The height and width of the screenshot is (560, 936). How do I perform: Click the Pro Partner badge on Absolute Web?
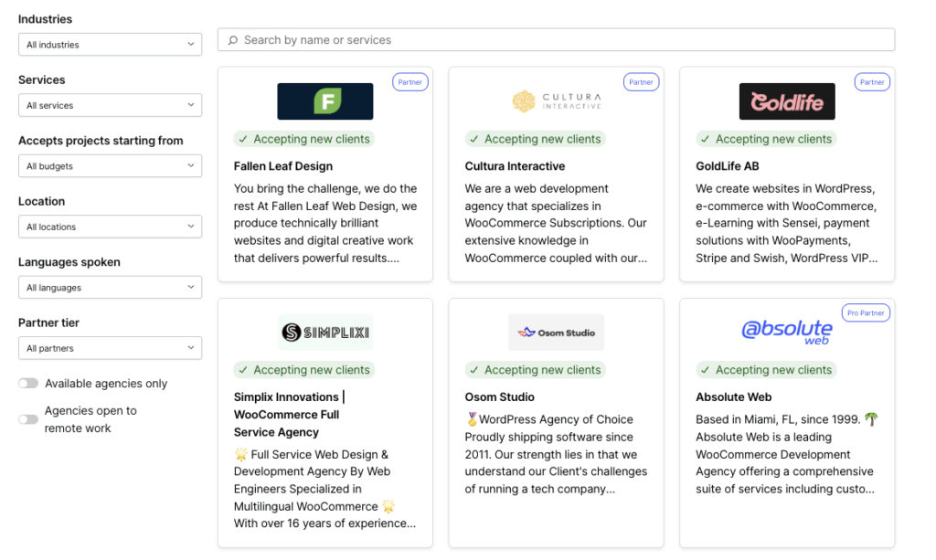tap(866, 312)
